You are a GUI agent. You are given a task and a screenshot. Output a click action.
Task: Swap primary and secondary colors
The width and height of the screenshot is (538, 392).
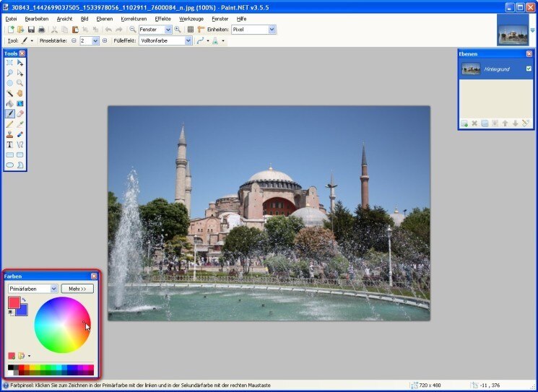pyautogui.click(x=23, y=299)
